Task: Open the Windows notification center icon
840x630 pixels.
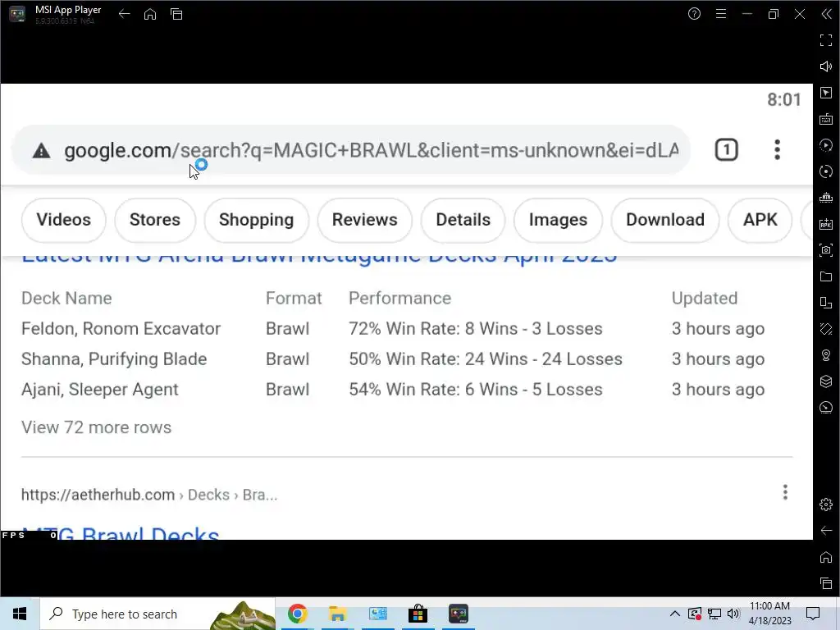Action: (813, 614)
